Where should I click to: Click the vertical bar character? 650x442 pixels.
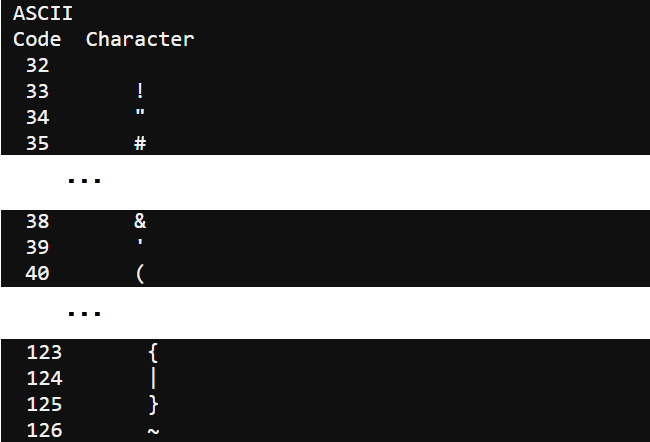(153, 379)
